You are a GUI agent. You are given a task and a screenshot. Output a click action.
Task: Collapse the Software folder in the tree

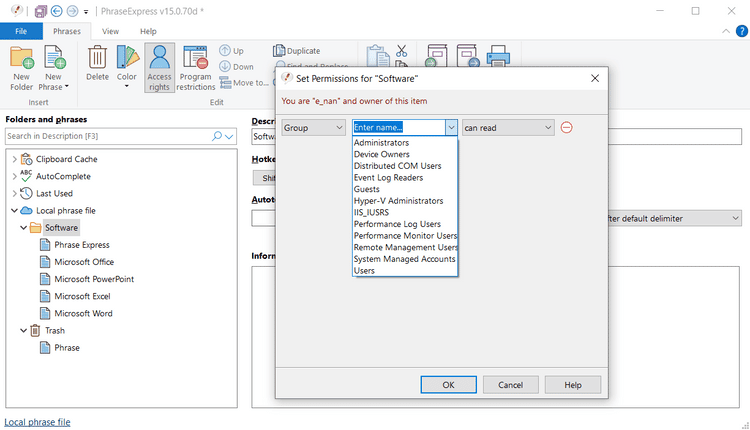(22, 228)
